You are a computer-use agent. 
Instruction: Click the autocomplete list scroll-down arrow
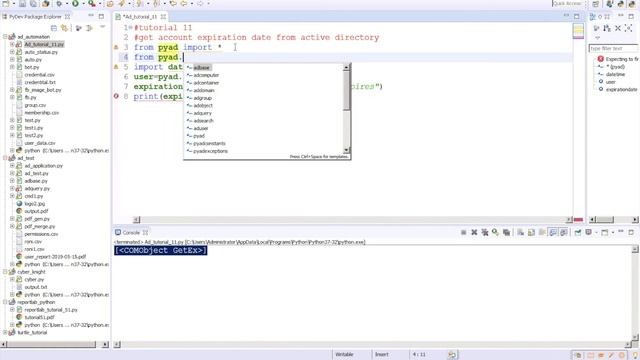pyautogui.click(x=347, y=150)
